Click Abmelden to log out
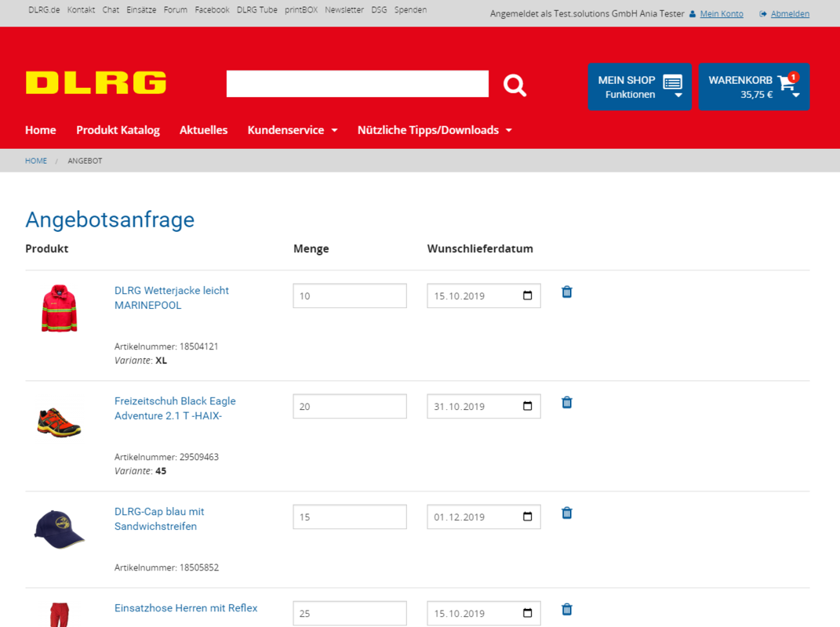The height and width of the screenshot is (627, 840). coord(790,14)
